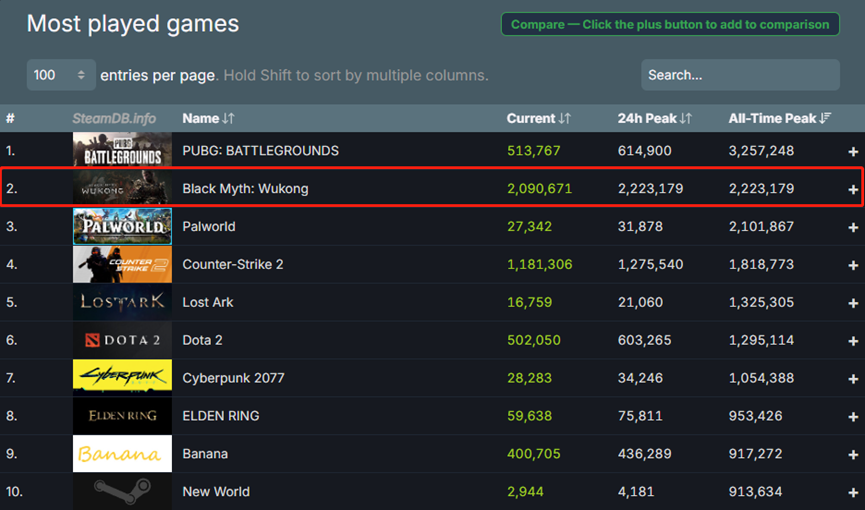
Task: Open the Palworld game page link
Action: point(208,227)
